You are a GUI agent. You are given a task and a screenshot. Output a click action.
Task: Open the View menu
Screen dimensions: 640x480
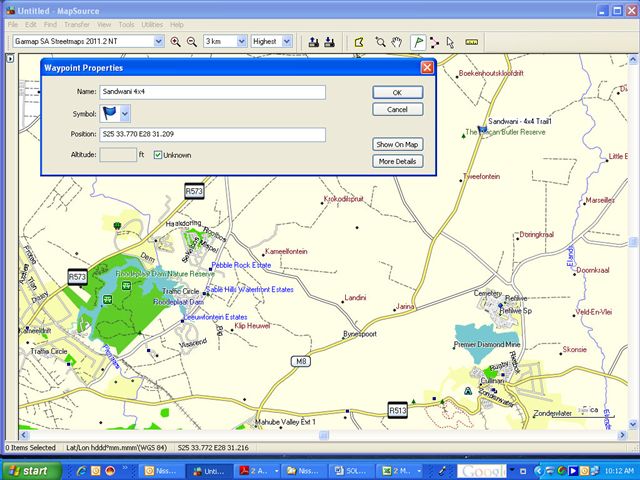(x=104, y=24)
